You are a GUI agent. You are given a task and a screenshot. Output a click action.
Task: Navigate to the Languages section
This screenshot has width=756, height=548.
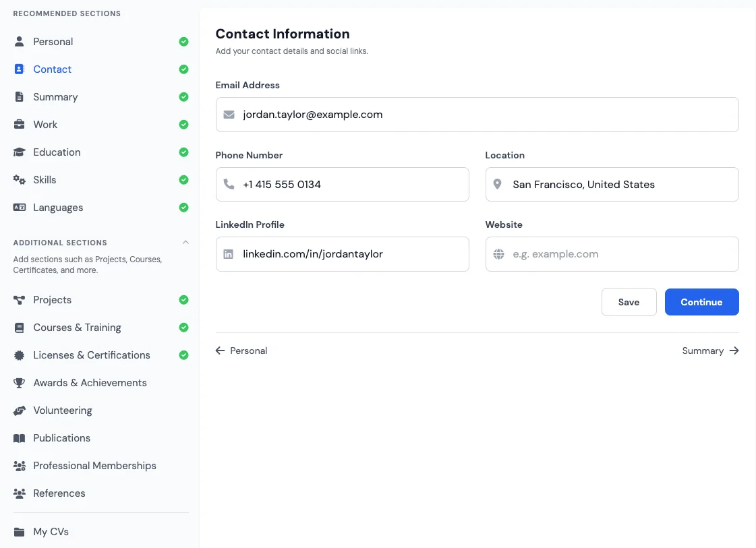point(100,207)
